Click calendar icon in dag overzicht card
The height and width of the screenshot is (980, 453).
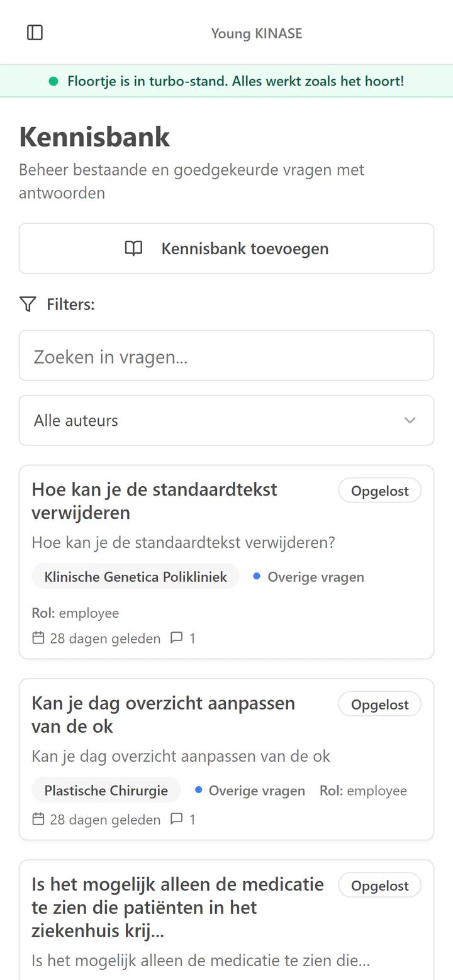[x=38, y=820]
